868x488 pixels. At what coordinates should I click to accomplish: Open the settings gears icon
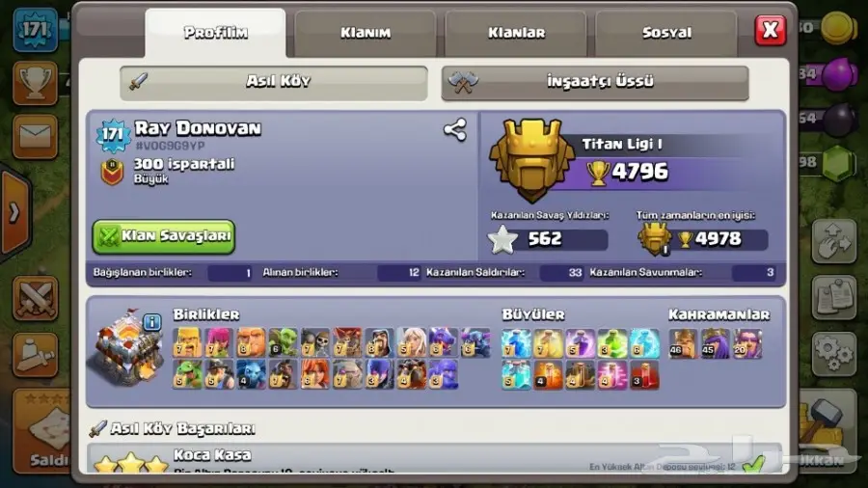click(834, 354)
